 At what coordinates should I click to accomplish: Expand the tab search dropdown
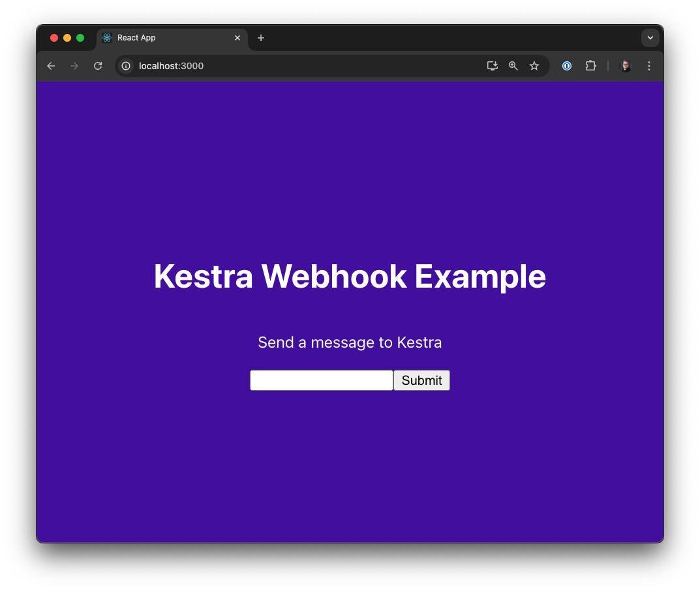point(650,38)
